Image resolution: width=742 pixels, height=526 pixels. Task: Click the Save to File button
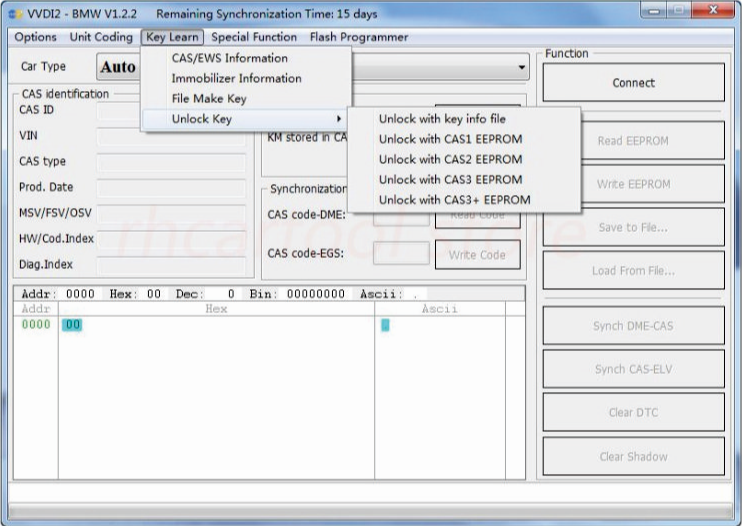click(x=633, y=228)
